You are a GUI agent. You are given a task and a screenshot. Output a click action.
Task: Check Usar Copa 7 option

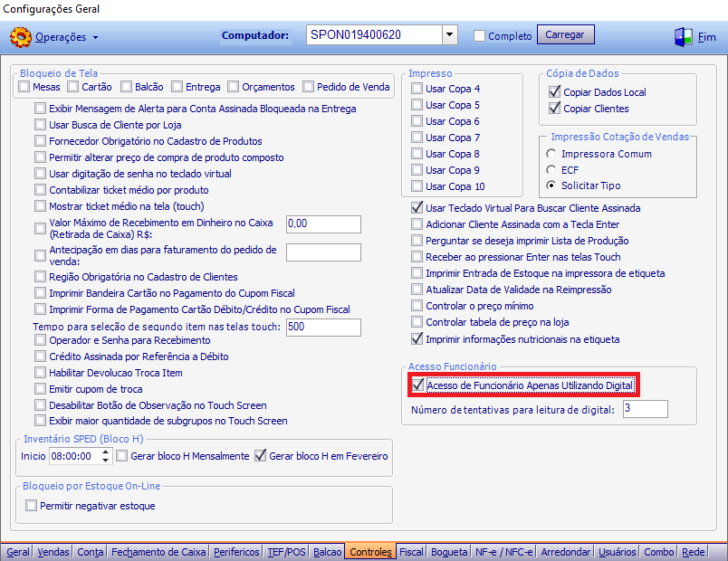(x=417, y=138)
